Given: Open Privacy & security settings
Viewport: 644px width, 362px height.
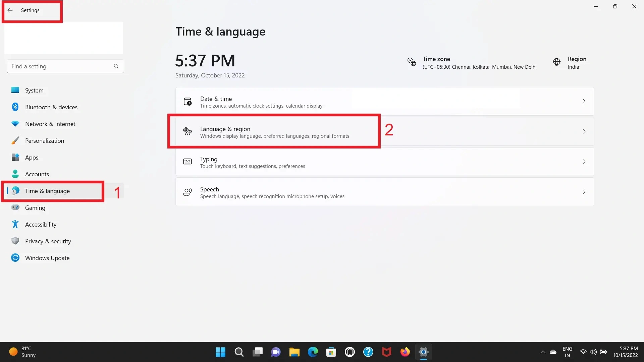Looking at the screenshot, I should coord(48,241).
